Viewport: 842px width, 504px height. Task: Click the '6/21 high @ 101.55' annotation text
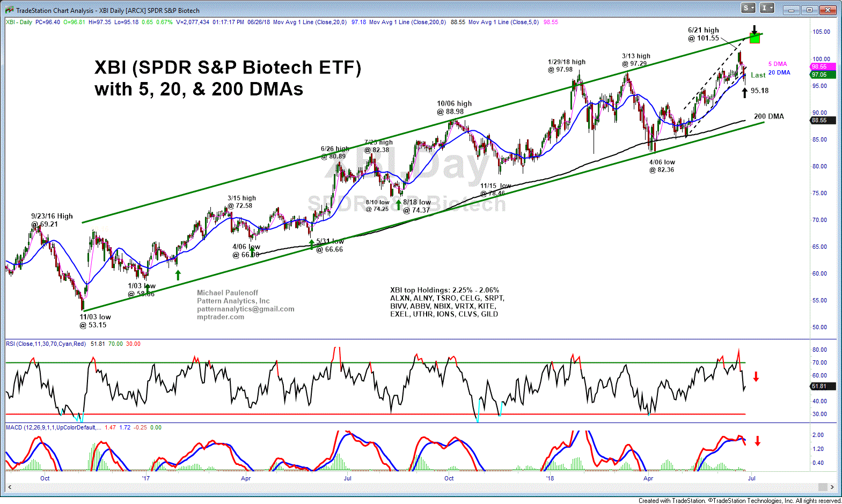pyautogui.click(x=704, y=34)
